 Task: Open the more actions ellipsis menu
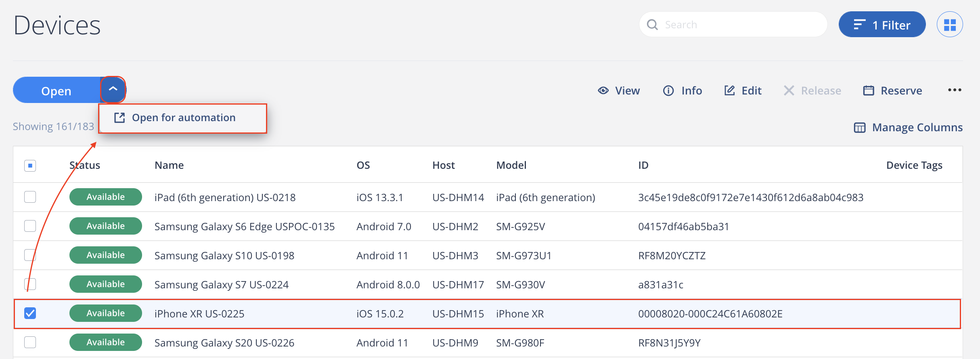[955, 90]
